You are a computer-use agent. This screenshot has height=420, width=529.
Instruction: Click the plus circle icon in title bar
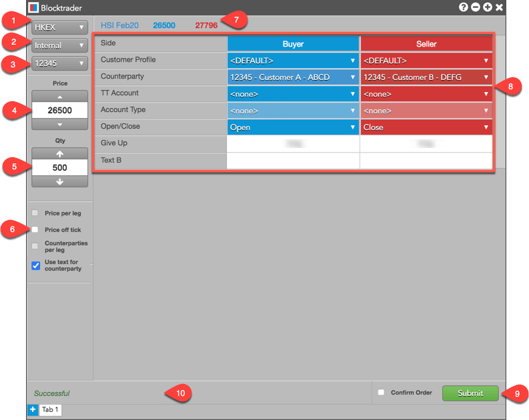tap(487, 7)
